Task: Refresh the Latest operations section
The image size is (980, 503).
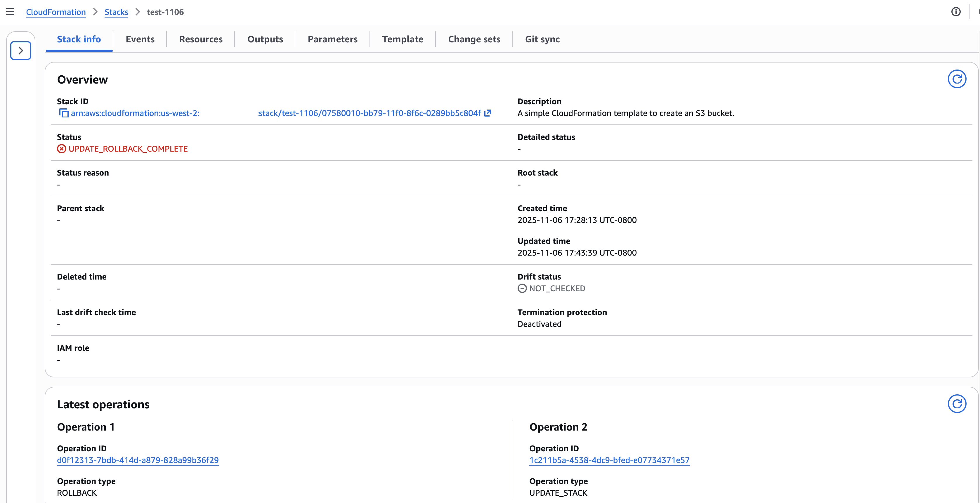Action: point(957,403)
